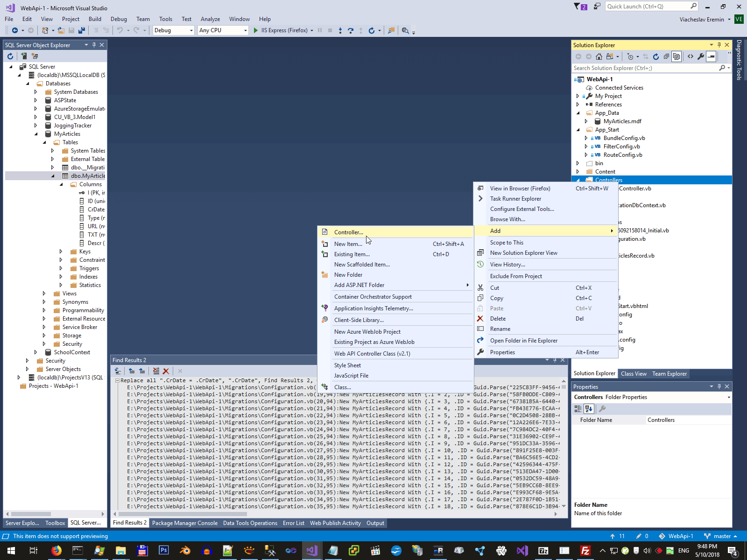747x560 pixels.
Task: Click the WebApi-1 repository in status bar
Action: click(x=676, y=536)
